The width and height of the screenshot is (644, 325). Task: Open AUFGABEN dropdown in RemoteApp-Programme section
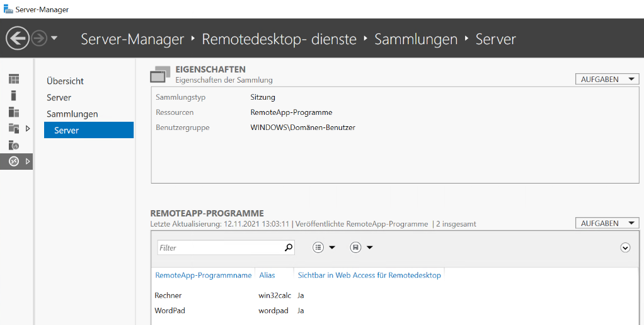607,223
